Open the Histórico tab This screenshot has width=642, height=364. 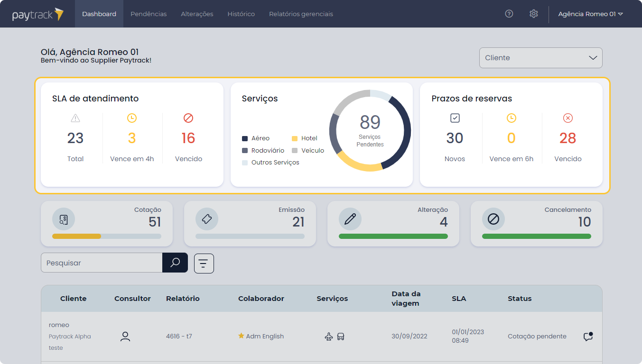coord(241,14)
